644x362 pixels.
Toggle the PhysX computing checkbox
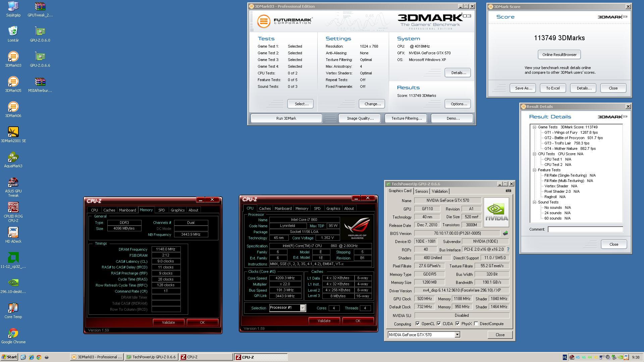click(x=458, y=324)
